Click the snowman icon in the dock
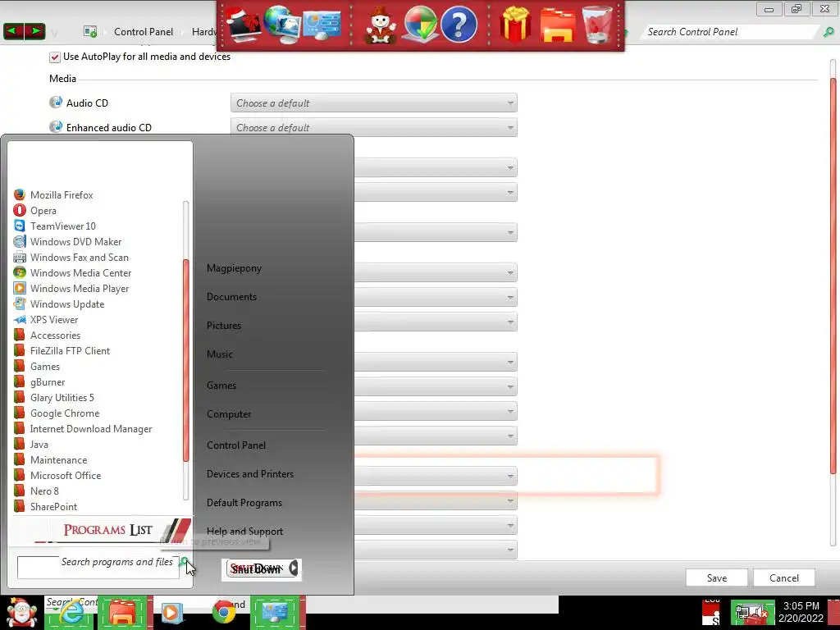Image resolution: width=840 pixels, height=630 pixels. pos(380,25)
